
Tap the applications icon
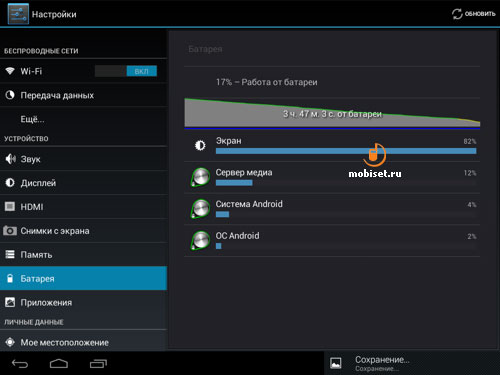pyautogui.click(x=10, y=302)
